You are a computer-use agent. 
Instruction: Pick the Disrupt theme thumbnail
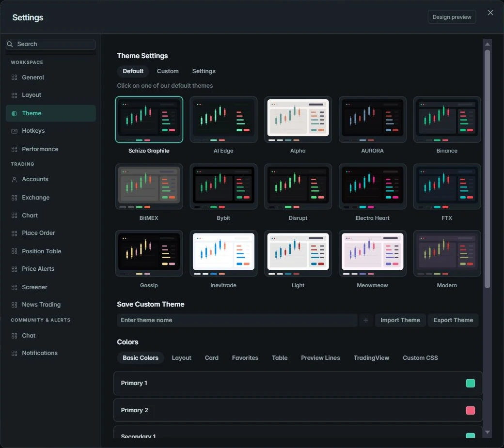pos(298,186)
